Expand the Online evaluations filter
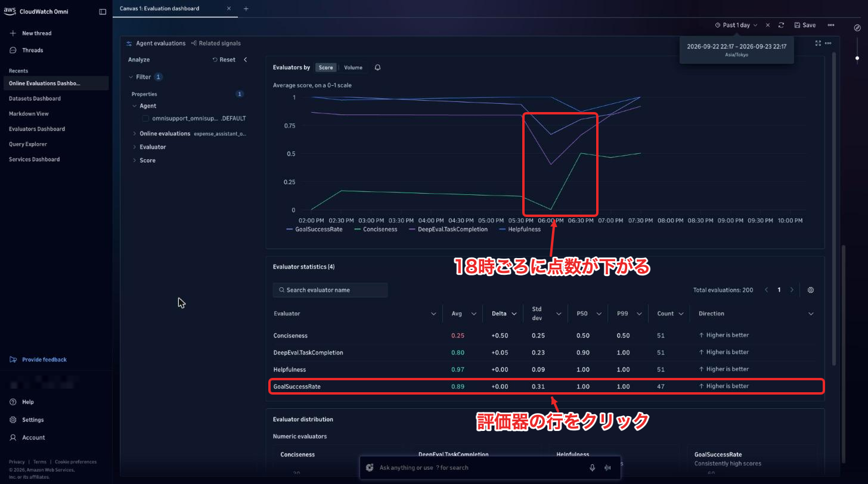The width and height of the screenshot is (868, 484). (x=135, y=134)
